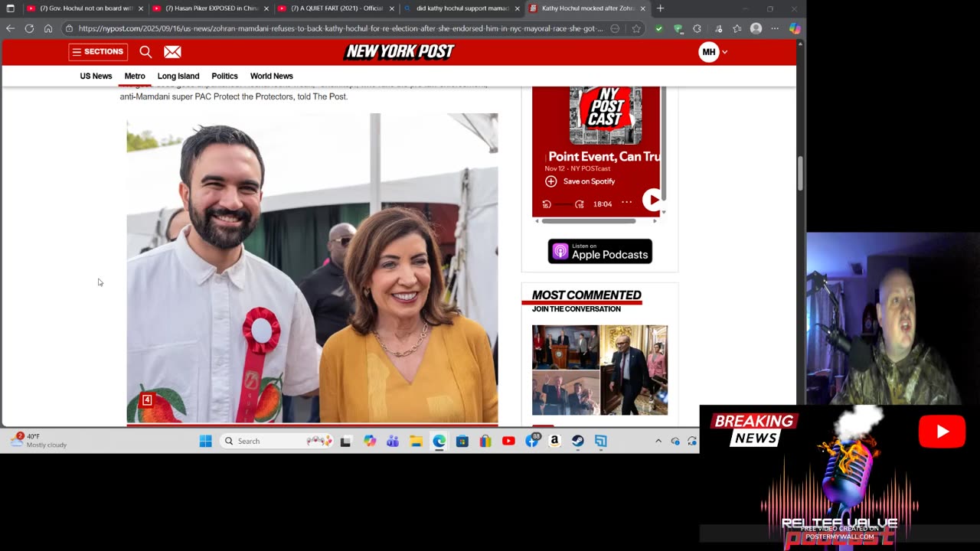Close the Kathy Hochul mocked tab
Image resolution: width=980 pixels, height=551 pixels.
[x=643, y=8]
